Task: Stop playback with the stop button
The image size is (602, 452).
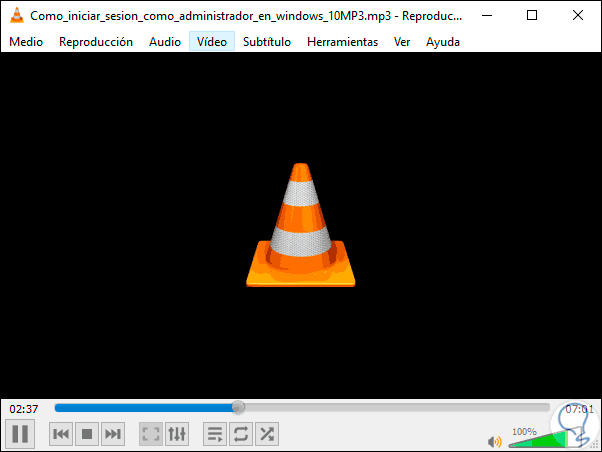Action: tap(87, 434)
